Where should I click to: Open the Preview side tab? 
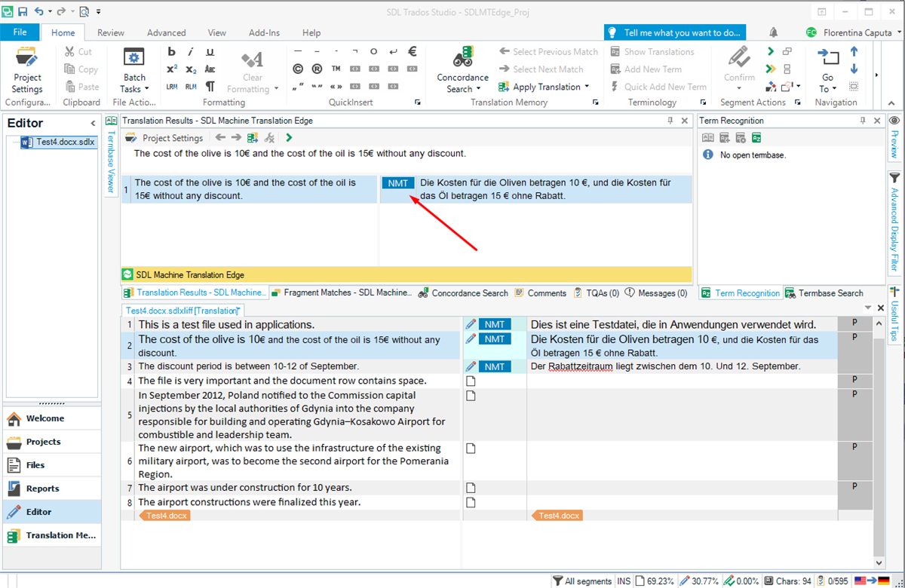click(894, 138)
